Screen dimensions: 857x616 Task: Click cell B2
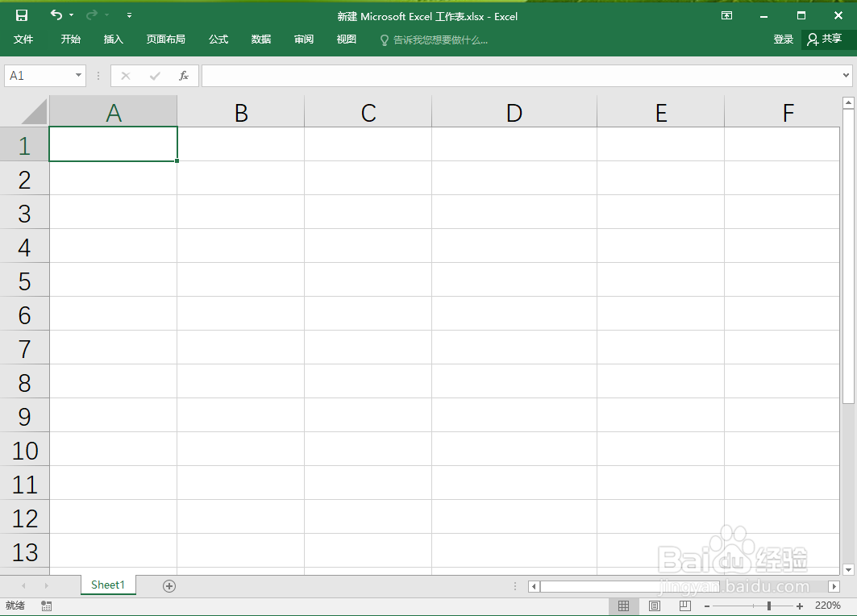[x=241, y=178]
